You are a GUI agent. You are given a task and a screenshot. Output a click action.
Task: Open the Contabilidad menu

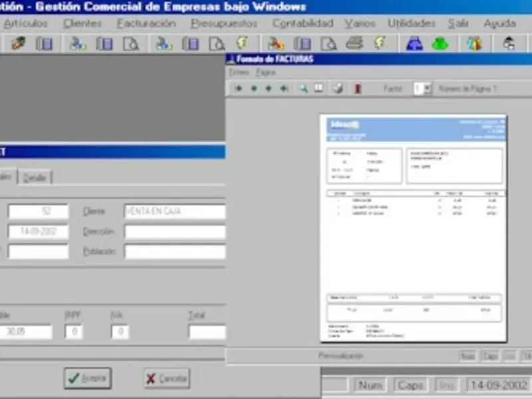[x=303, y=23]
